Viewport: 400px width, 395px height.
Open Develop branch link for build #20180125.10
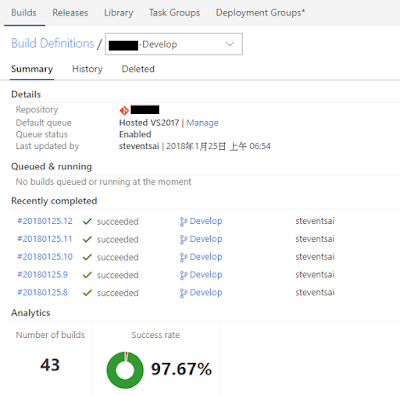click(206, 257)
